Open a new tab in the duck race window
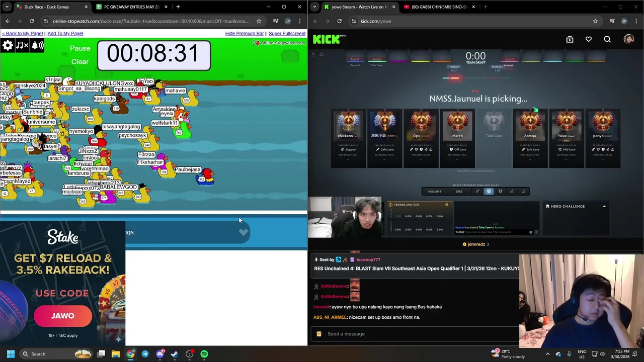Image resolution: width=644 pixels, height=362 pixels. pyautogui.click(x=178, y=7)
